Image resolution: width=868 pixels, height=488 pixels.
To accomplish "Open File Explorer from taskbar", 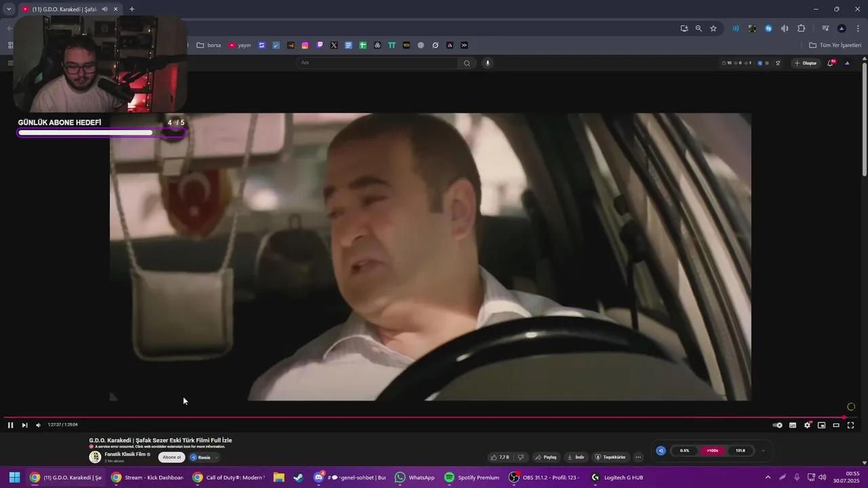I will (x=279, y=477).
